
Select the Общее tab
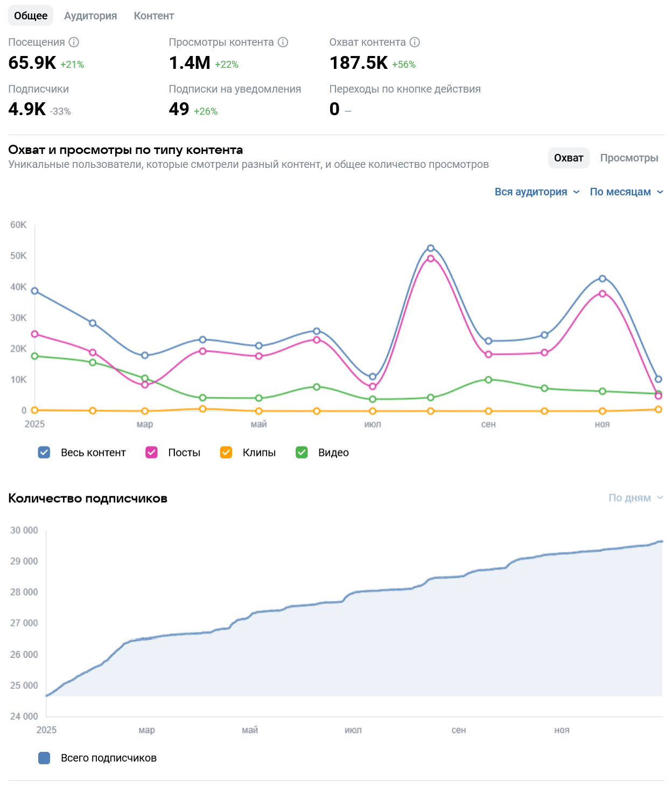pos(31,16)
